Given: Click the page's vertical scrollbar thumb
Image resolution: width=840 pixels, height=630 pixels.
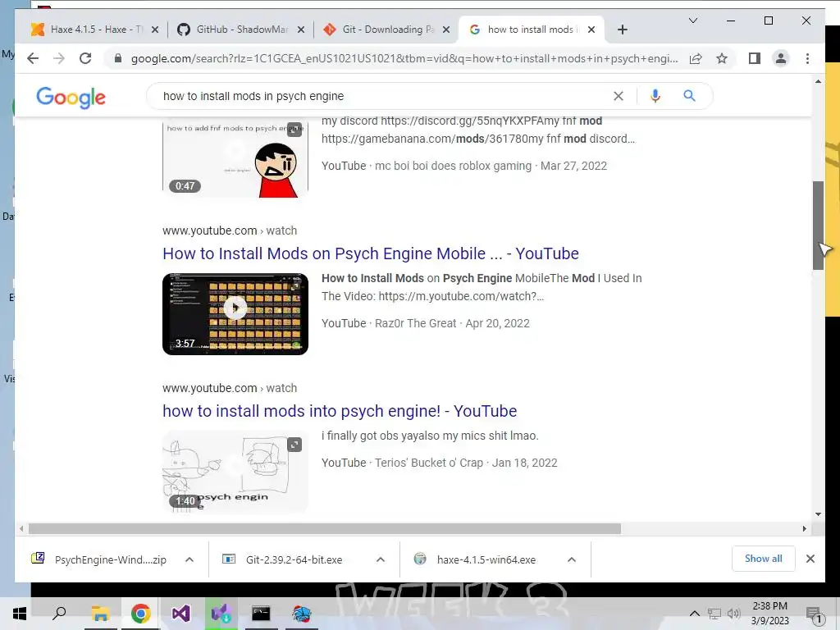Looking at the screenshot, I should [818, 226].
